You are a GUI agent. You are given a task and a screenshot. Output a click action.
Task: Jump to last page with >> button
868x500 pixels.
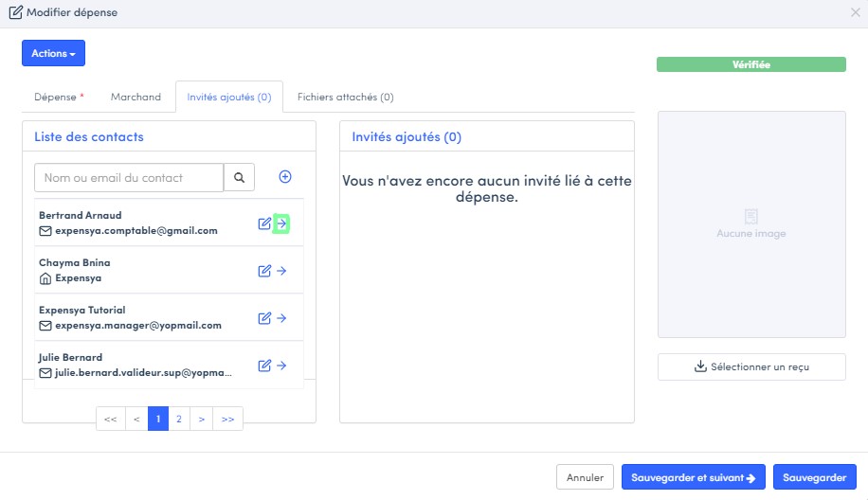tap(227, 419)
